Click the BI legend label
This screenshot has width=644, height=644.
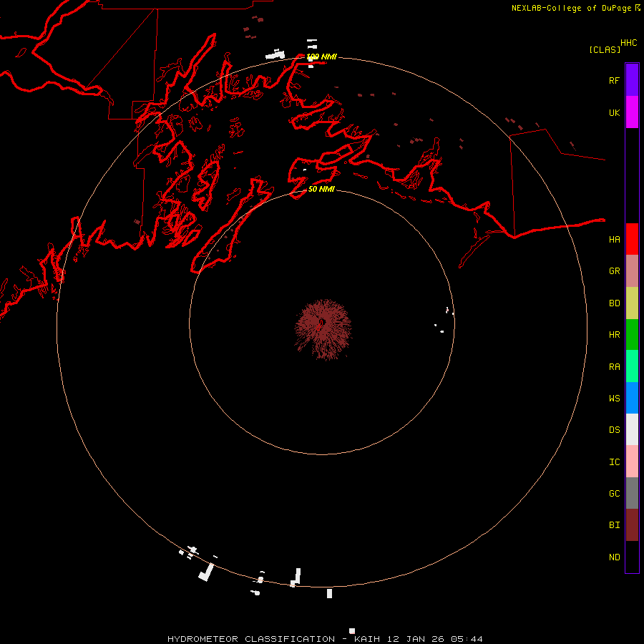pos(614,525)
